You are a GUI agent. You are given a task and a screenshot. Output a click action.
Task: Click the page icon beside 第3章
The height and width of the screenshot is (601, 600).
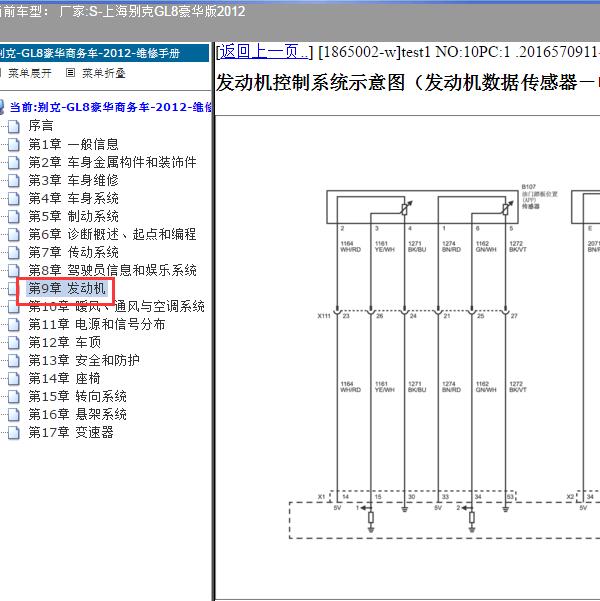point(13,181)
